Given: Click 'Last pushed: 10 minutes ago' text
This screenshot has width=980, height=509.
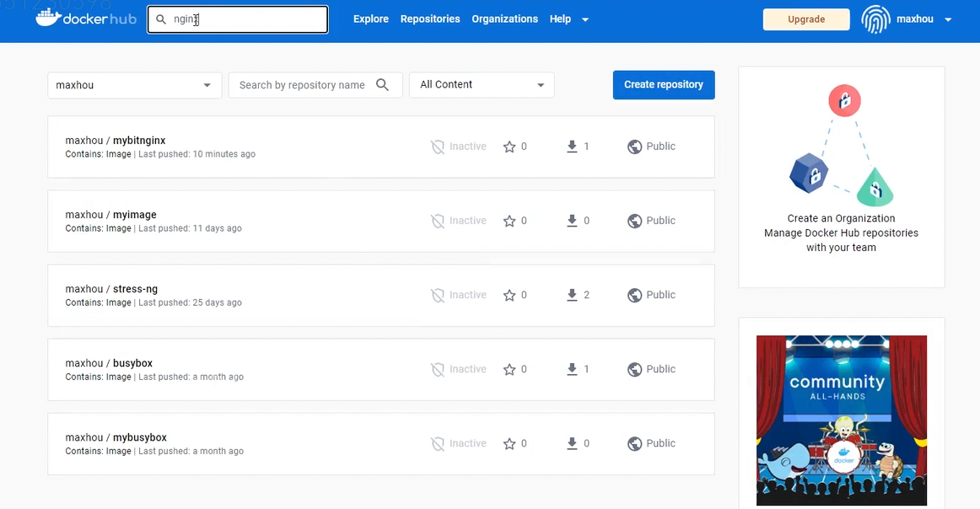Looking at the screenshot, I should [x=197, y=154].
